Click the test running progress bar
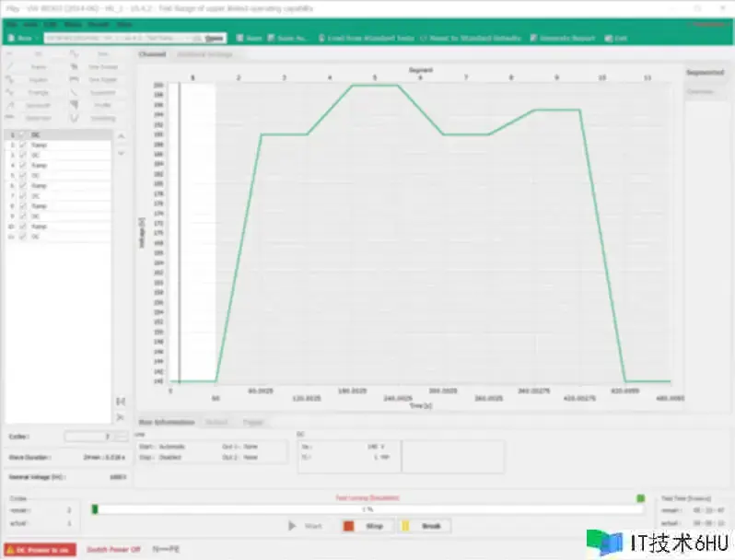This screenshot has width=735, height=560. pos(367,508)
